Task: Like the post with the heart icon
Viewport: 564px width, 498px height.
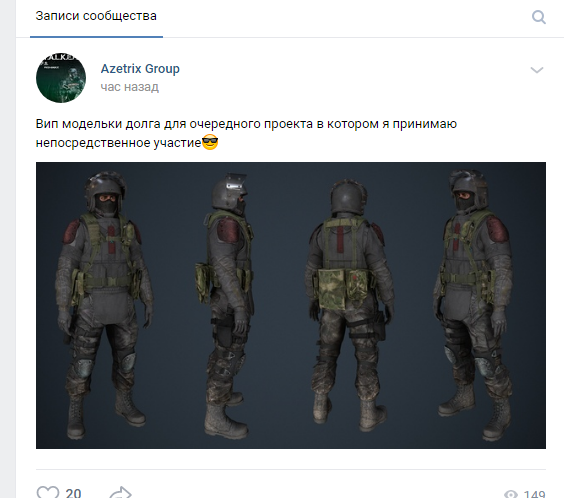Action: [48, 492]
